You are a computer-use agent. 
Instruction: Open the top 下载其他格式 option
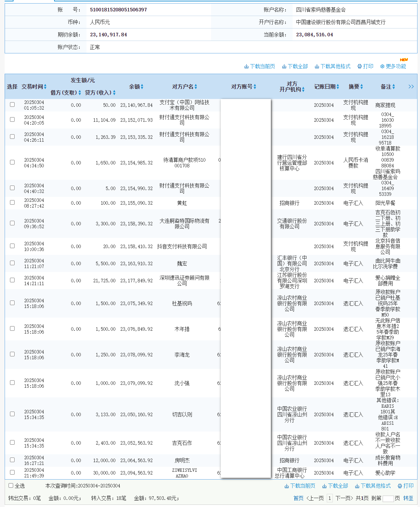(x=332, y=67)
